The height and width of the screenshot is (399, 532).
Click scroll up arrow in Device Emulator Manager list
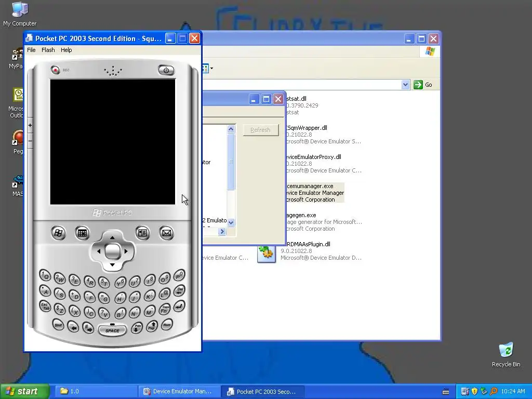(x=231, y=129)
